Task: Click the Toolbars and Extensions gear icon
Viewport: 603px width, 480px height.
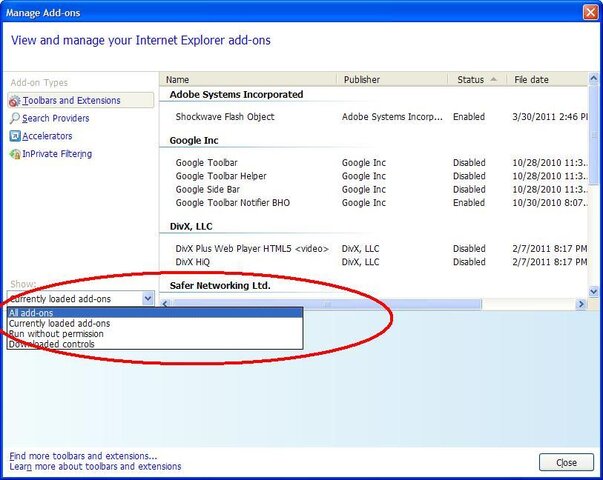Action: tap(14, 101)
